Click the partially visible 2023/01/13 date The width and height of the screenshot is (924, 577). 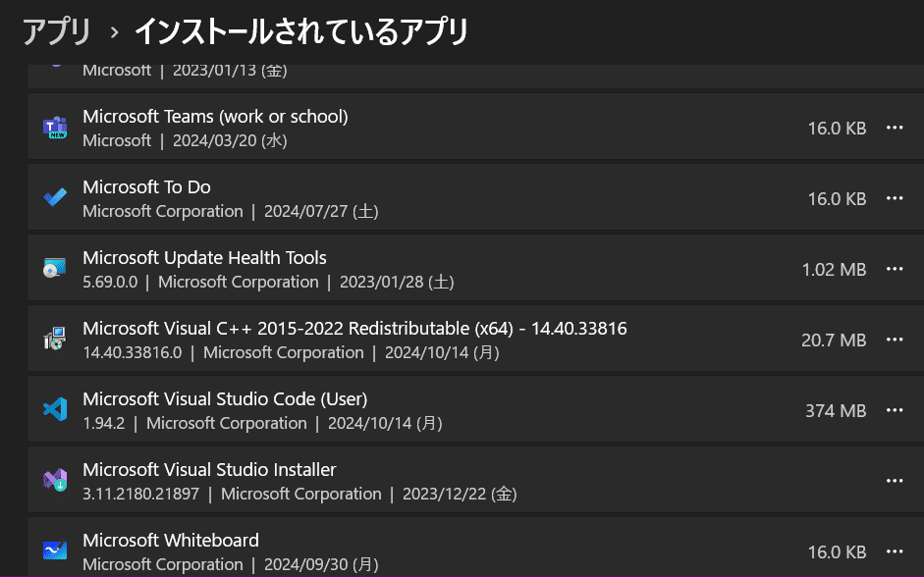230,71
